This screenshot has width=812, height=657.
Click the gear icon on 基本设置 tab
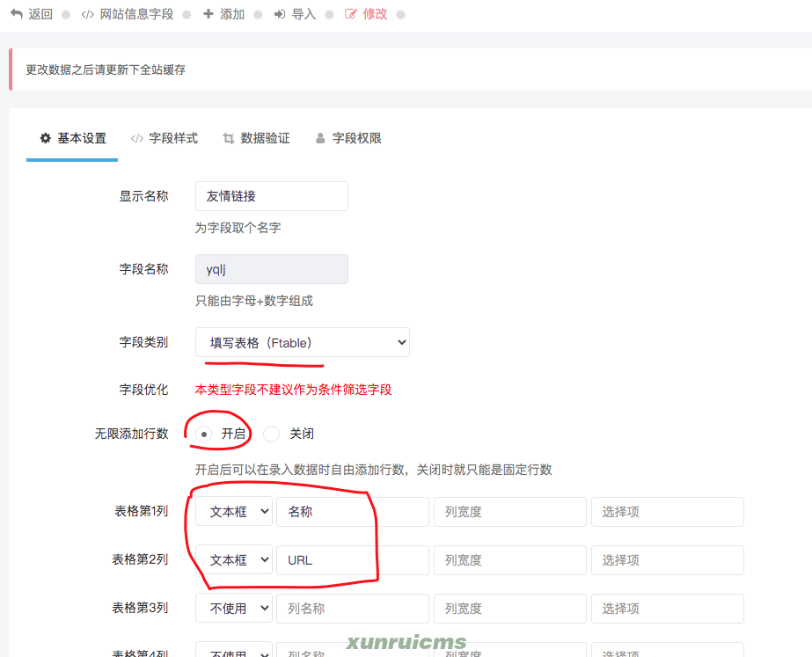click(x=46, y=138)
